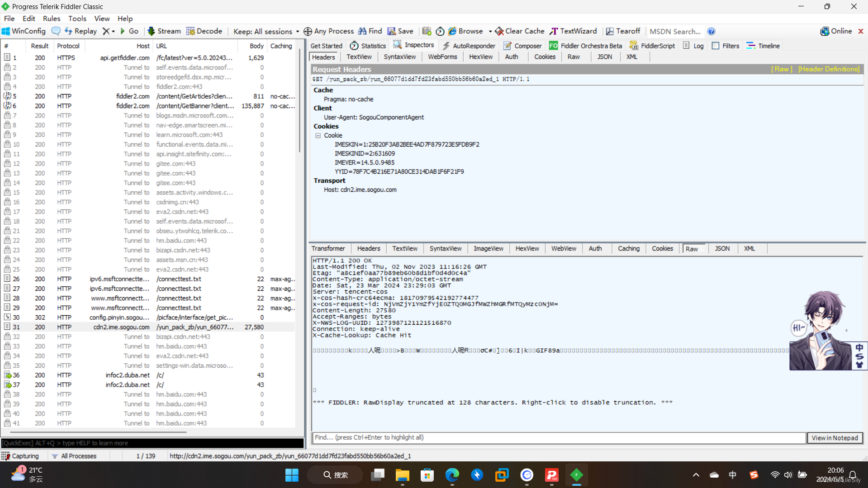Open the File menu
This screenshot has height=488, width=868.
9,19
